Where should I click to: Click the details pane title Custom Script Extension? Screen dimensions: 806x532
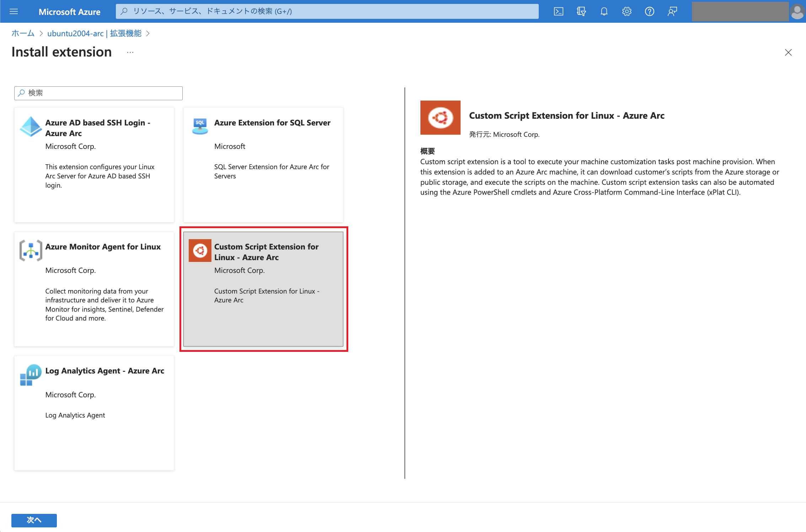pos(567,115)
